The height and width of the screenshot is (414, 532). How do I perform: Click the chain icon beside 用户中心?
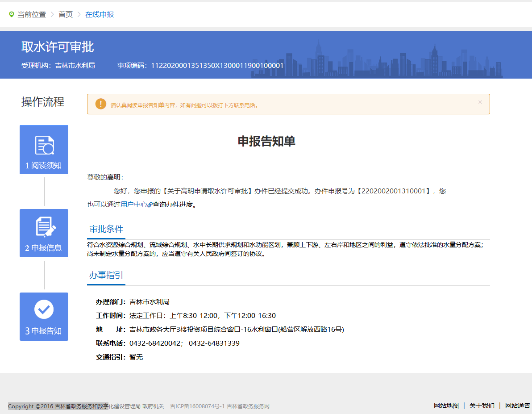click(x=150, y=205)
